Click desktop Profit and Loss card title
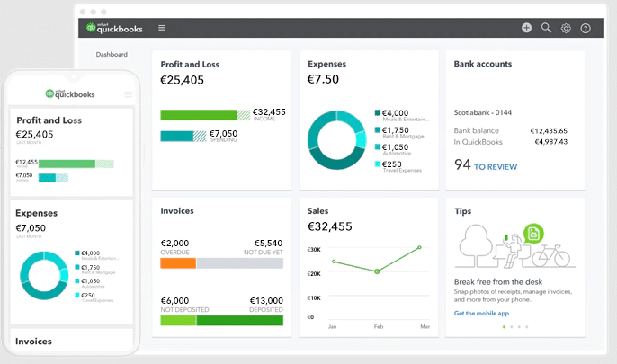Viewport: 617px width, 364px height. click(x=190, y=64)
